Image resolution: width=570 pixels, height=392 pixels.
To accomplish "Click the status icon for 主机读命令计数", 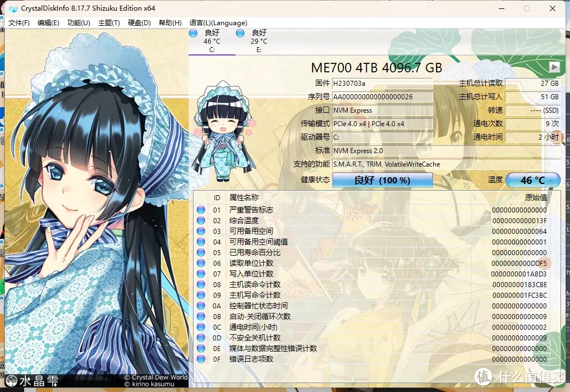I will click(x=201, y=284).
